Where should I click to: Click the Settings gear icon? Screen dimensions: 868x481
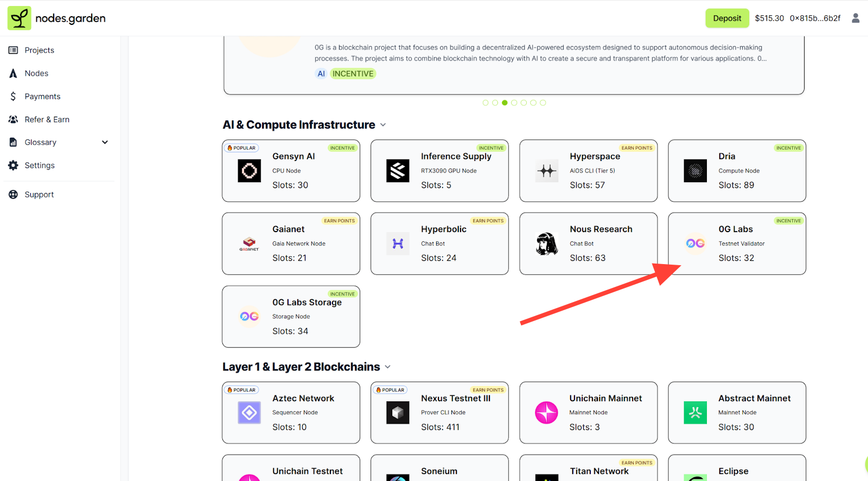(13, 165)
